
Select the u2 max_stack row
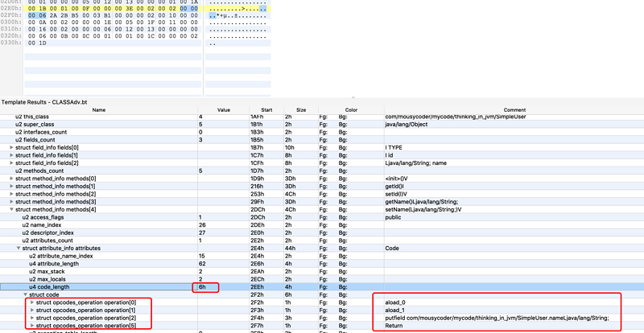pyautogui.click(x=322, y=271)
